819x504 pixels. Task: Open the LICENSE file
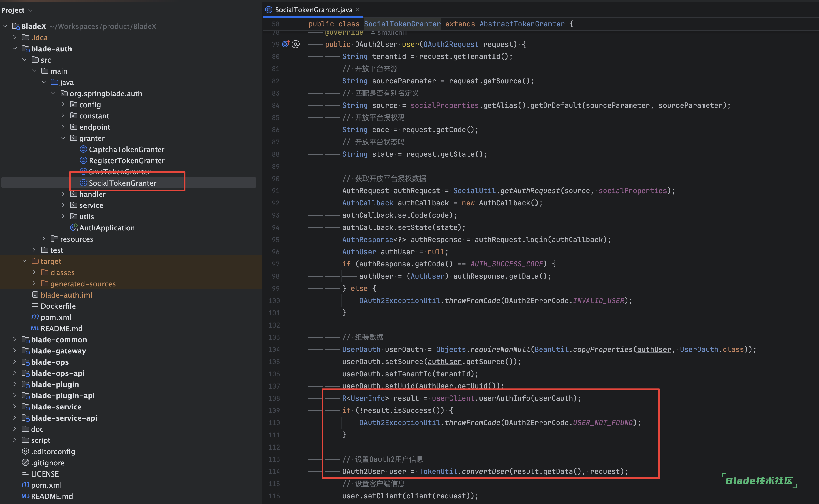(45, 474)
